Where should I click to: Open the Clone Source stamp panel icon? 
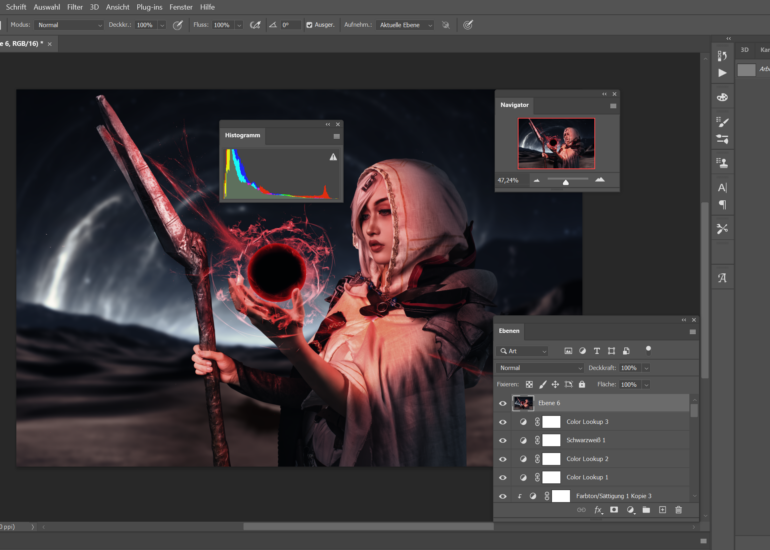722,163
